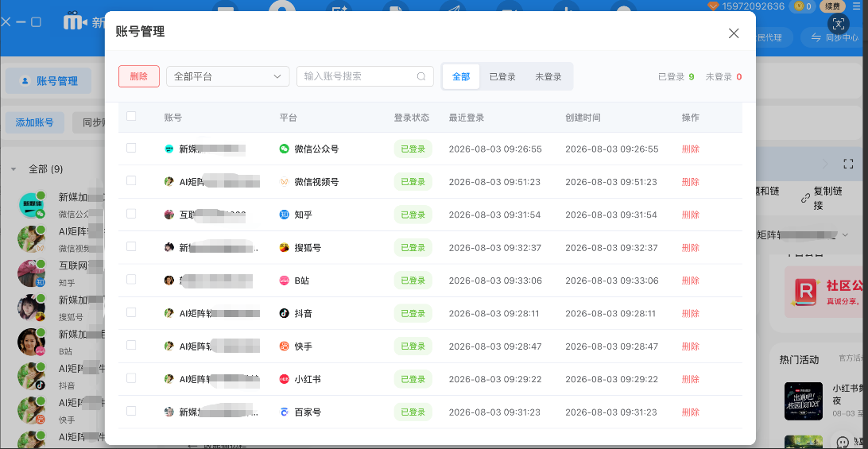Click the 微信公众号 platform icon
868x449 pixels.
(284, 149)
